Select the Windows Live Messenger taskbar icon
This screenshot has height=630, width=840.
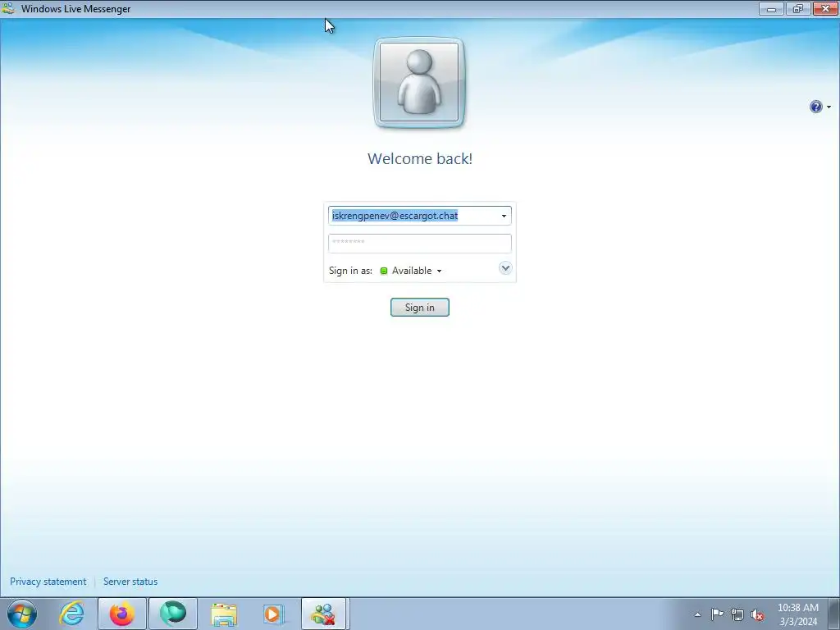pyautogui.click(x=323, y=614)
